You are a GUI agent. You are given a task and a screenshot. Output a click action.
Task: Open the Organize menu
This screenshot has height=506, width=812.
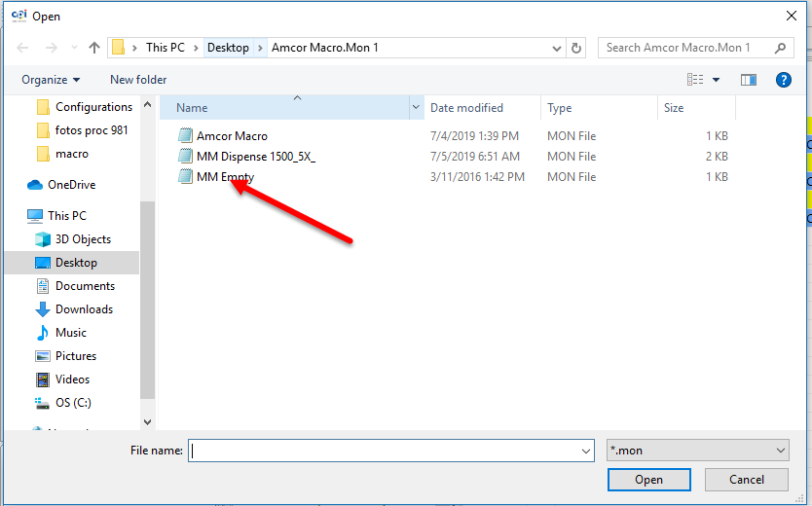click(x=51, y=80)
